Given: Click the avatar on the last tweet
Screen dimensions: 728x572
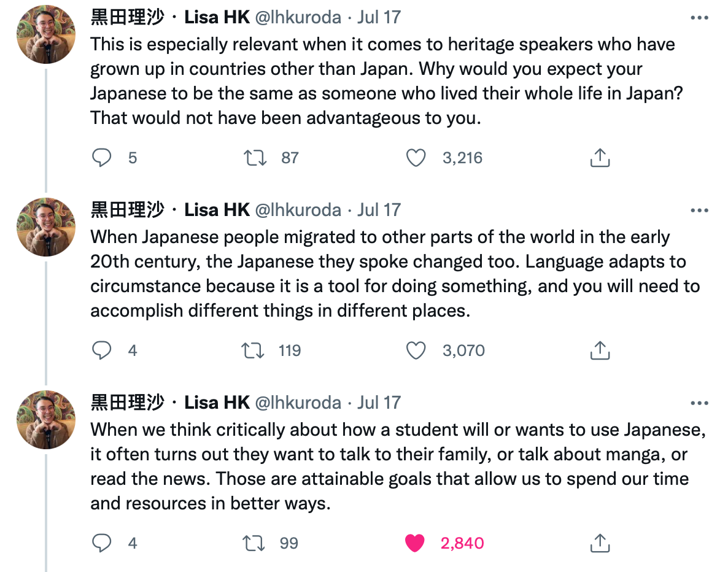Looking at the screenshot, I should [x=46, y=419].
